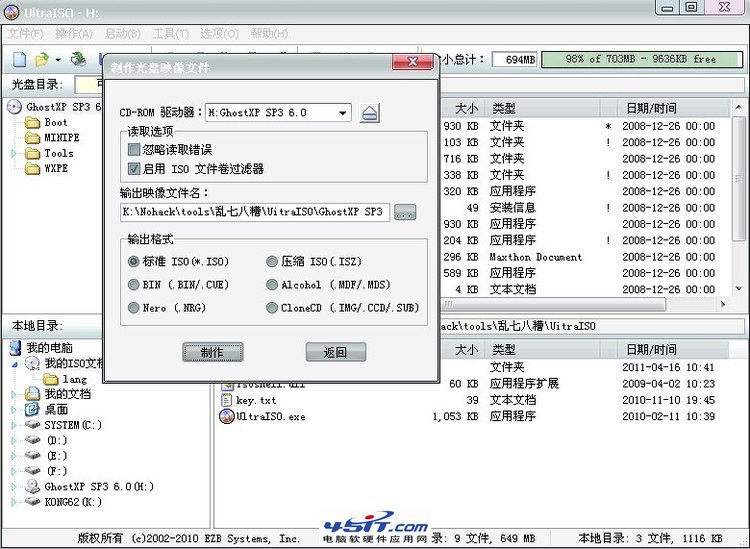This screenshot has width=750, height=549.
Task: Select the lang folder in local tree
Action: (x=65, y=379)
